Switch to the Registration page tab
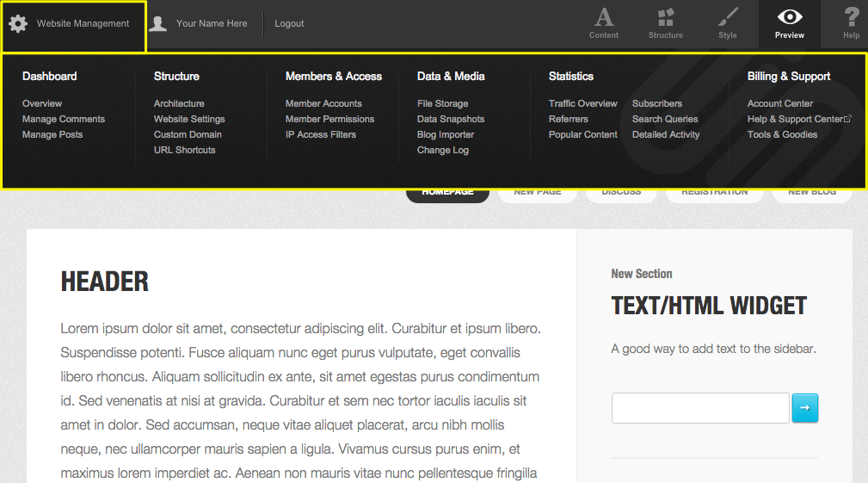The width and height of the screenshot is (868, 483). [x=714, y=193]
